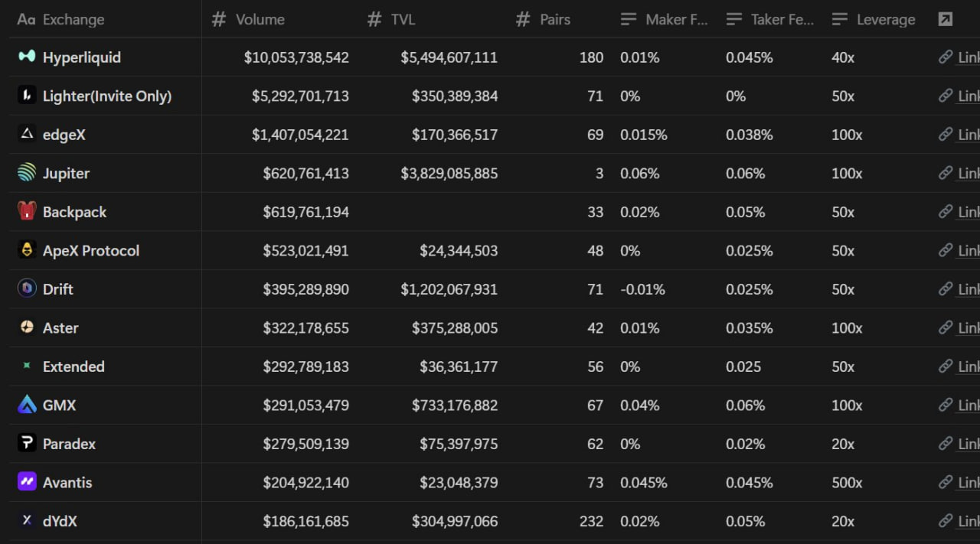980x544 pixels.
Task: Click the Hyperliquid exchange logo icon
Action: coord(27,57)
